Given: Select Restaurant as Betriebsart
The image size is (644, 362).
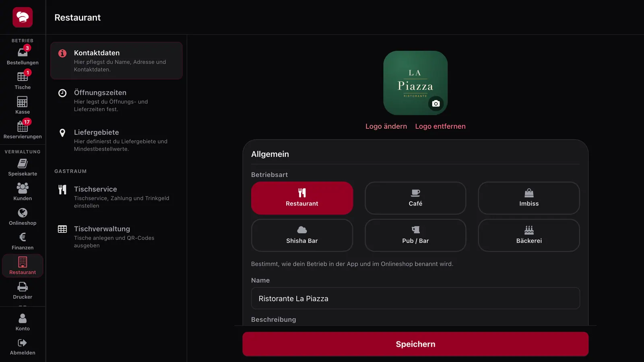Looking at the screenshot, I should (302, 198).
